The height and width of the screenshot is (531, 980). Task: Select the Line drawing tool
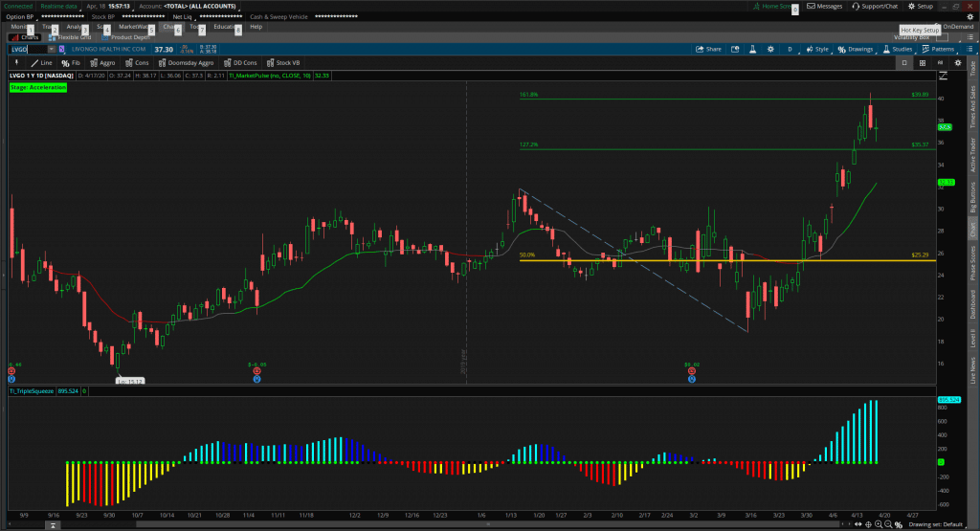coord(40,62)
